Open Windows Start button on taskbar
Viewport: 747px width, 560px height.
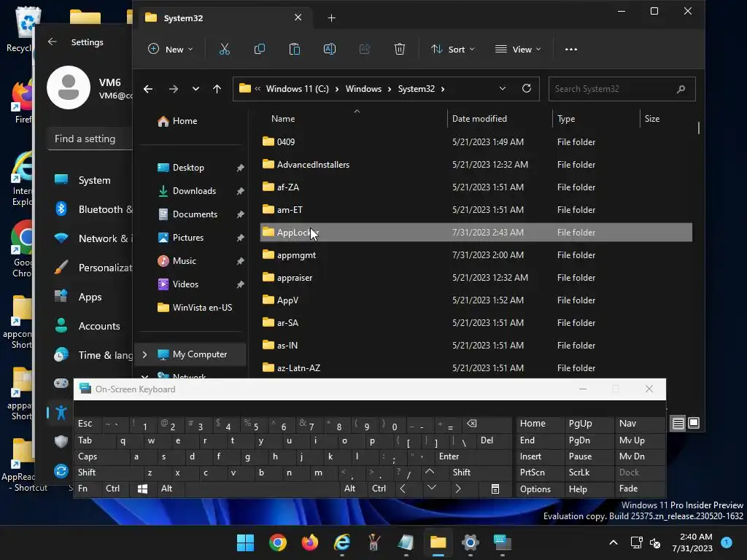(x=245, y=542)
